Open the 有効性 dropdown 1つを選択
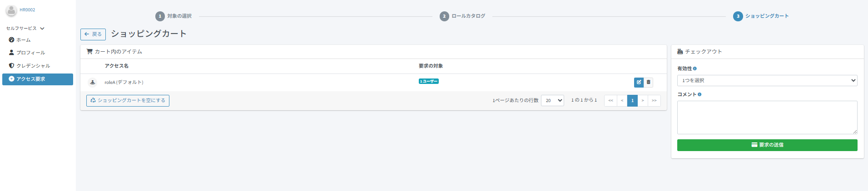The image size is (868, 191). [x=767, y=80]
